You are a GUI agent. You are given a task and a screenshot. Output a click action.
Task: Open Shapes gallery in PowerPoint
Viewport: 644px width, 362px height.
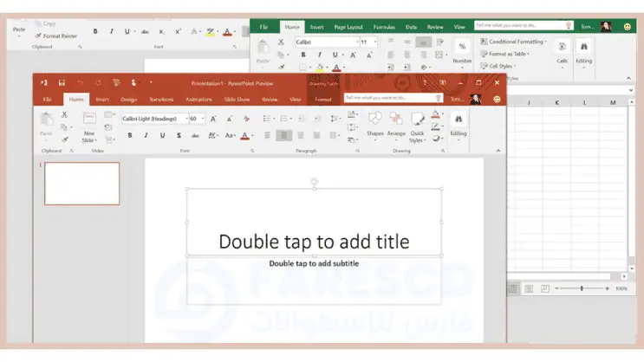coord(374,126)
